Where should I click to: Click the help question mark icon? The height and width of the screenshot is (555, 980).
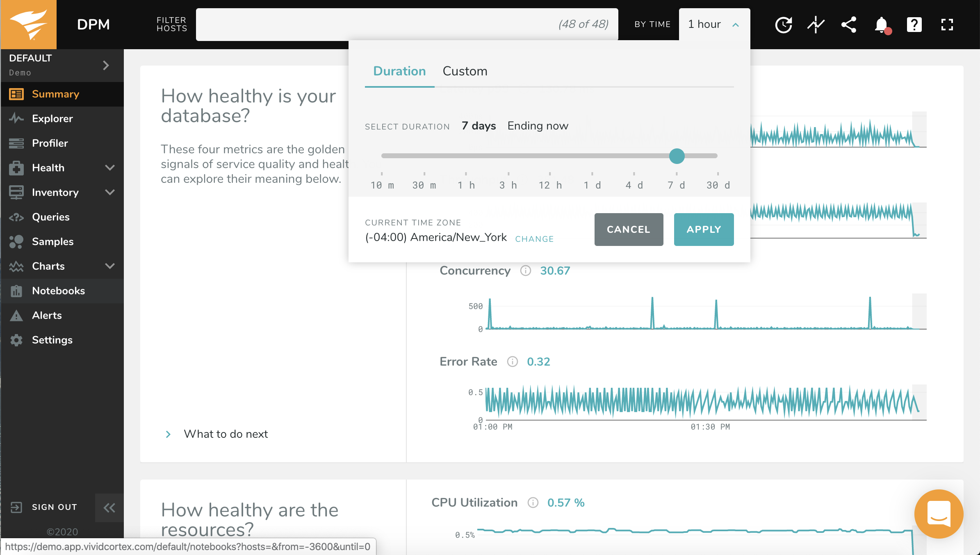point(914,25)
